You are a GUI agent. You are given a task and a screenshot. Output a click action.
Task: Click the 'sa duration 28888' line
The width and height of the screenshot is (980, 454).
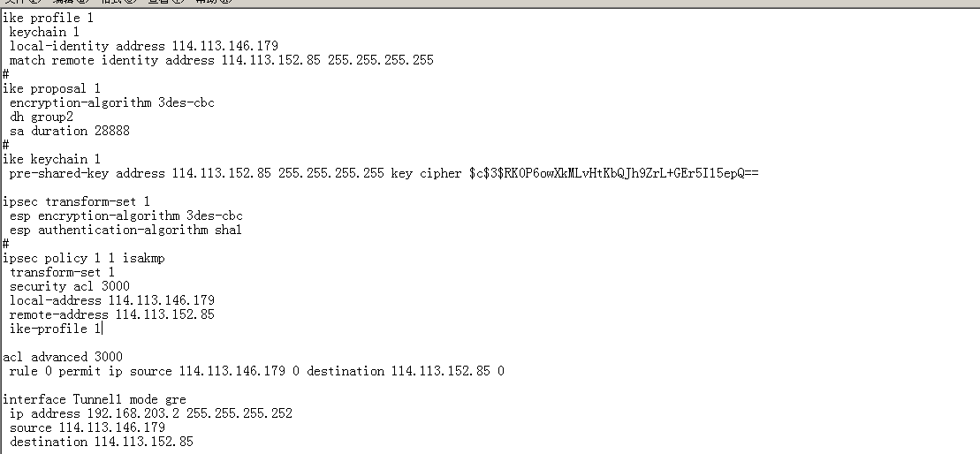click(69, 132)
